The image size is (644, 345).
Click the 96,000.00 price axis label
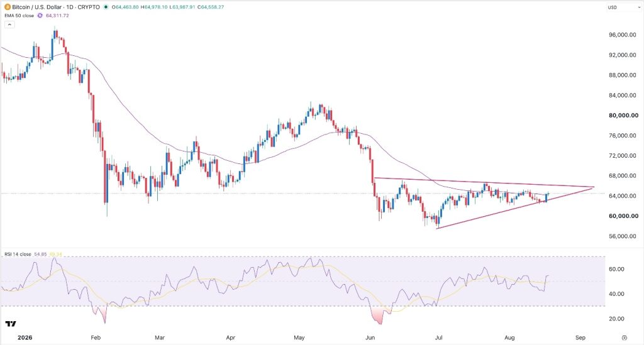[622, 35]
